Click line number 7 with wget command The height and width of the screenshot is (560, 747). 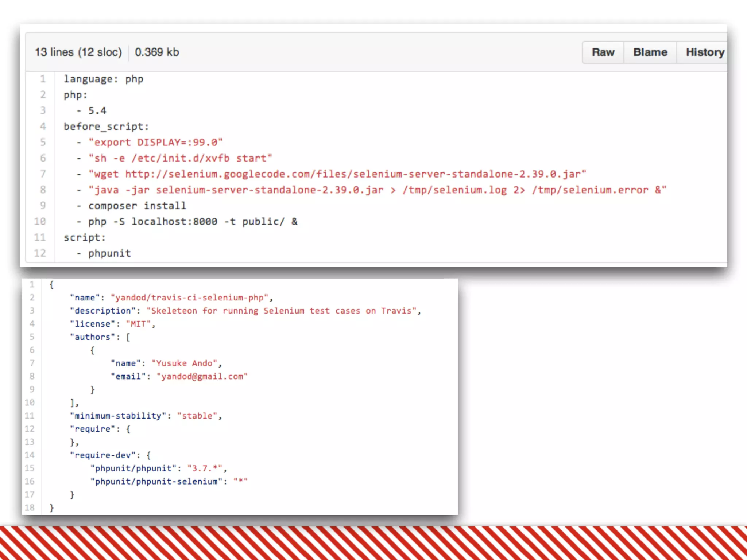tap(43, 174)
